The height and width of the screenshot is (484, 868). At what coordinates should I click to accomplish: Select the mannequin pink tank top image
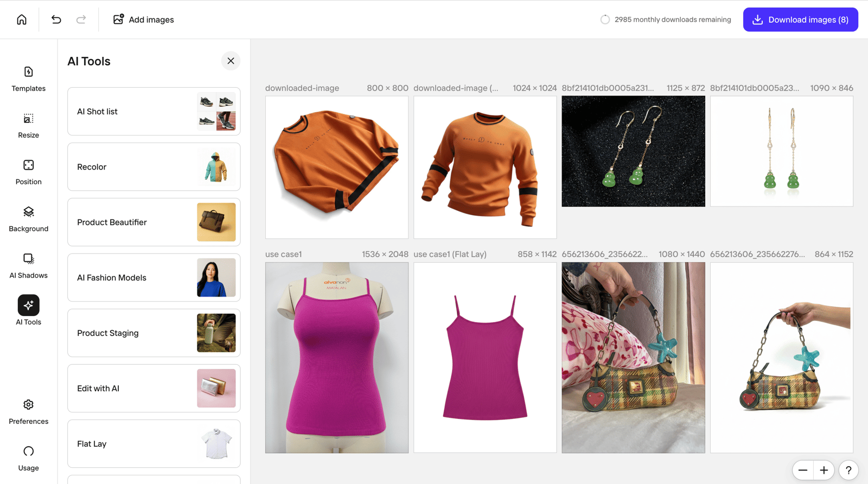point(337,358)
